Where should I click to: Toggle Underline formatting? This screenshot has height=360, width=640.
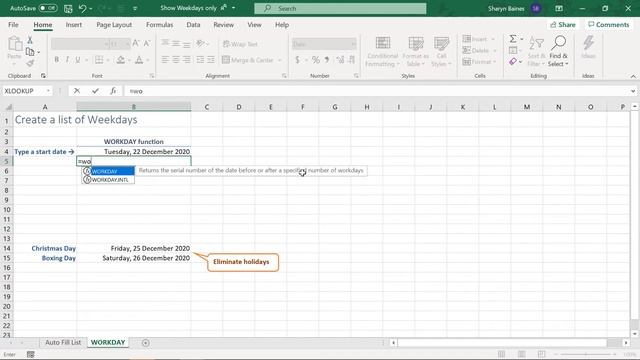78,60
